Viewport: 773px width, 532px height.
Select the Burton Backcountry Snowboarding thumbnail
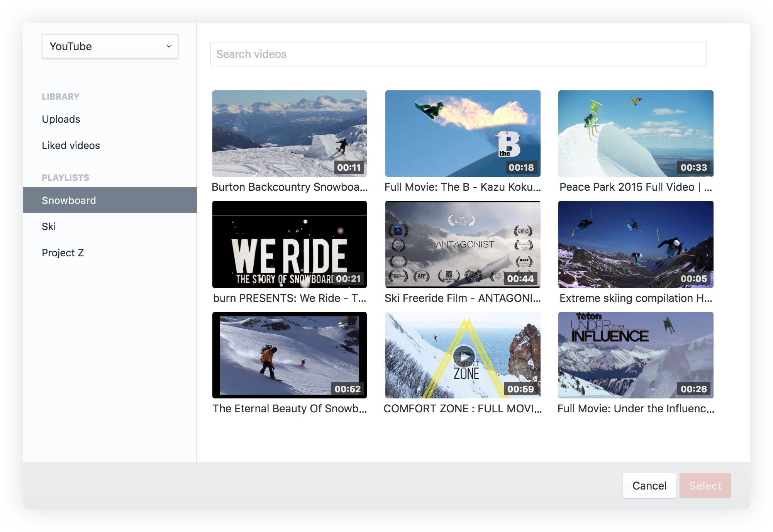(x=289, y=133)
